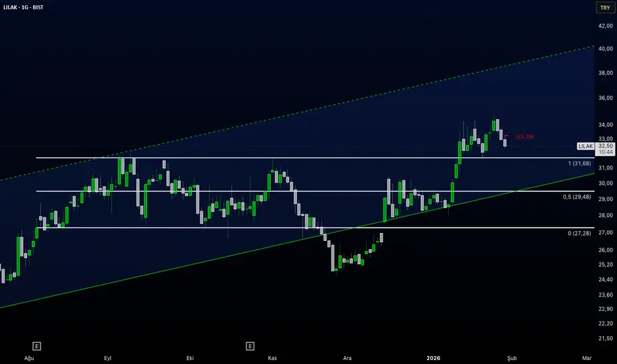Click the 40,00 price axis value
Viewport: 617px width, 364px height.
tap(606, 49)
